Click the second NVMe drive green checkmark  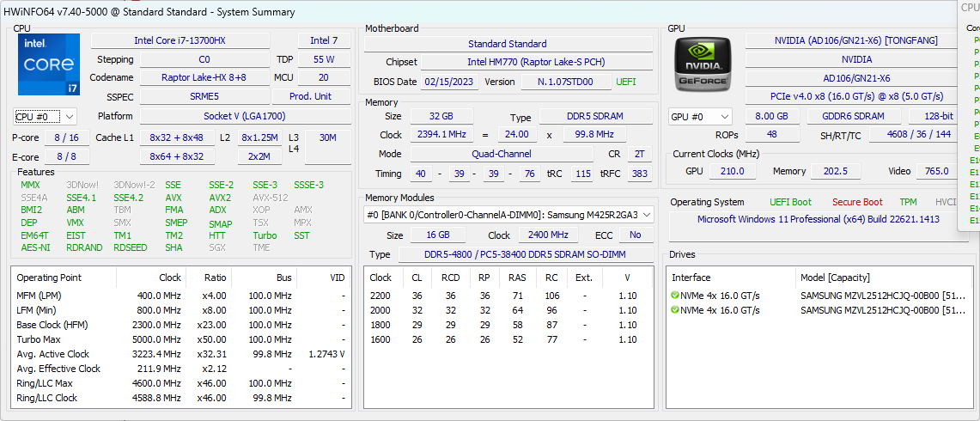(x=675, y=310)
